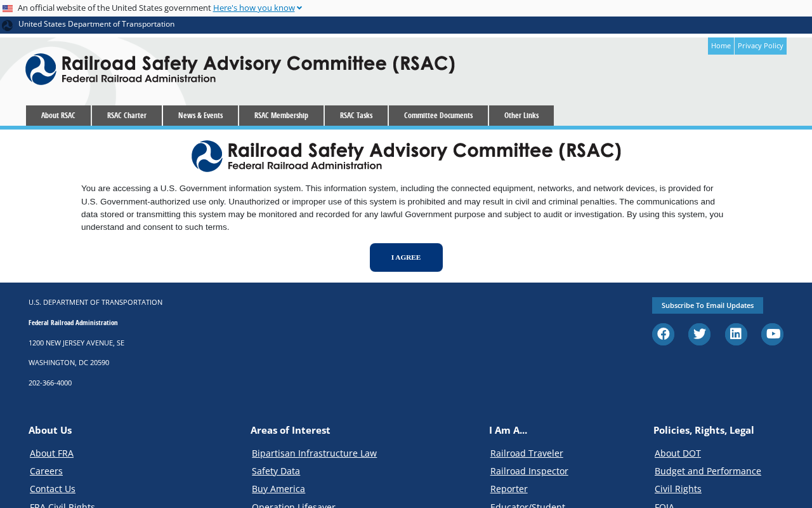Open the RSAC Tasks menu

coord(356,116)
